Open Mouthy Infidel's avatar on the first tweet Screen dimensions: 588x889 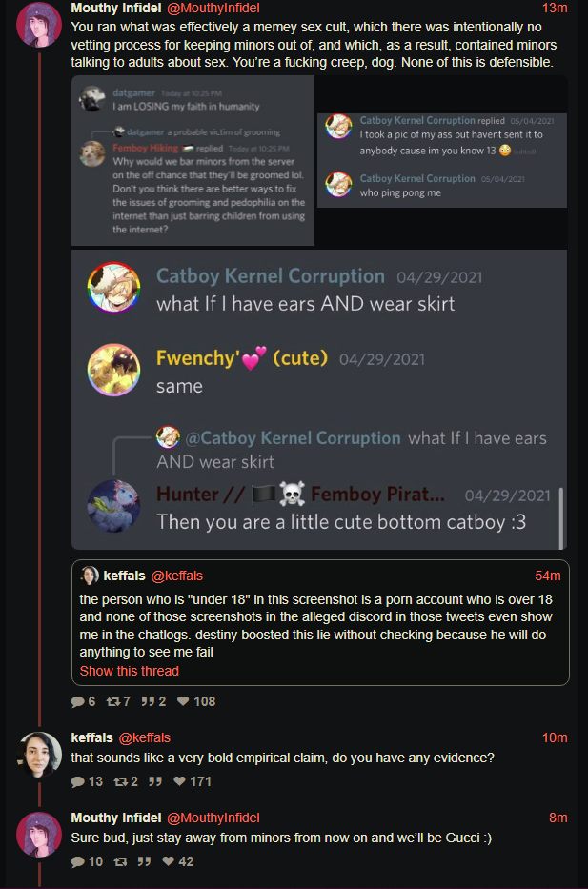pyautogui.click(x=39, y=24)
